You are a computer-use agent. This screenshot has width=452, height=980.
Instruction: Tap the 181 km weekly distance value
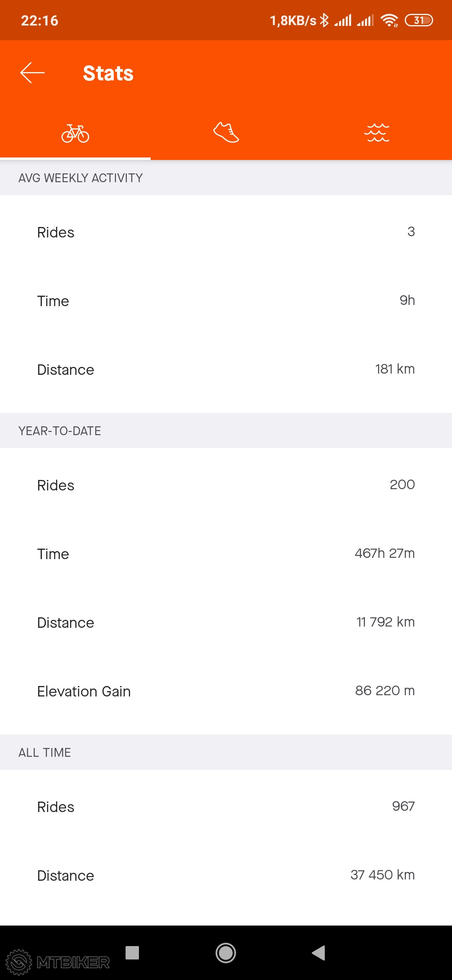coord(395,369)
